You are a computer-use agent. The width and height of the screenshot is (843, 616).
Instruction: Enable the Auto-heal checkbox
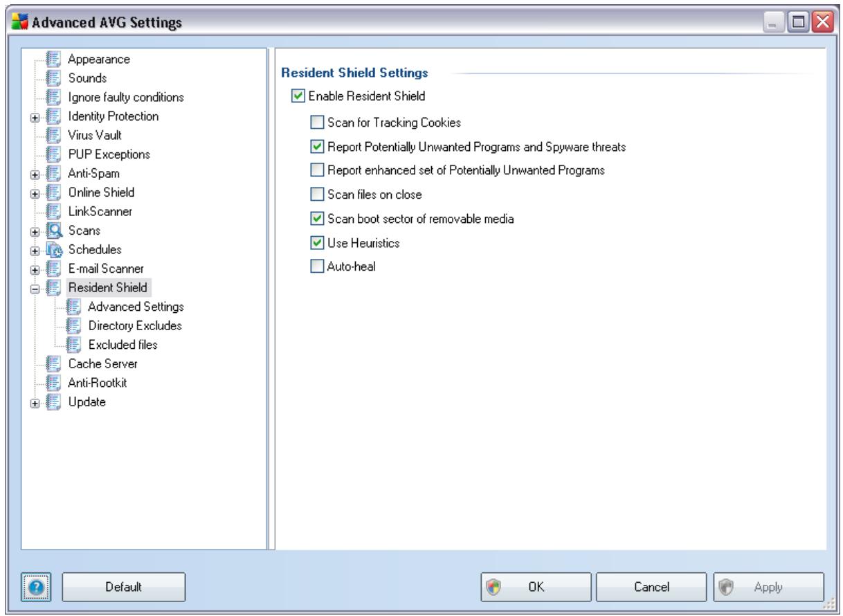[316, 266]
